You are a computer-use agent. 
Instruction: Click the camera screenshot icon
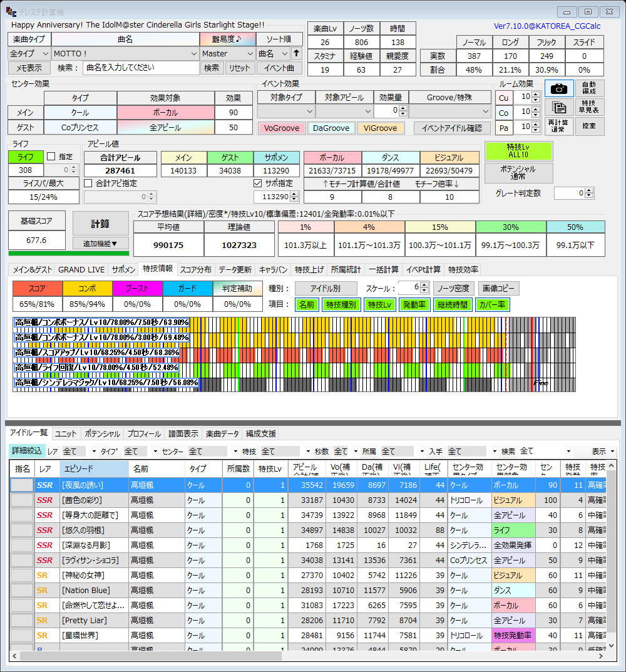point(559,89)
